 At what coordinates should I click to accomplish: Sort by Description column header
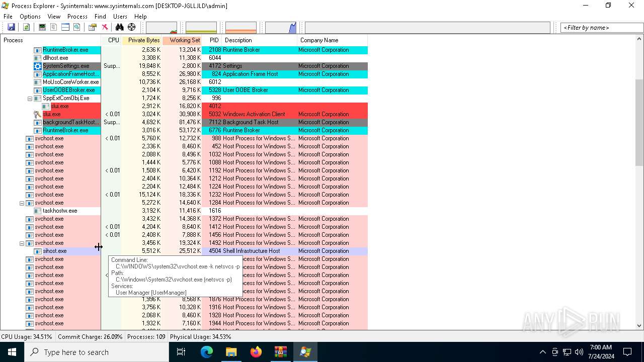[260, 40]
